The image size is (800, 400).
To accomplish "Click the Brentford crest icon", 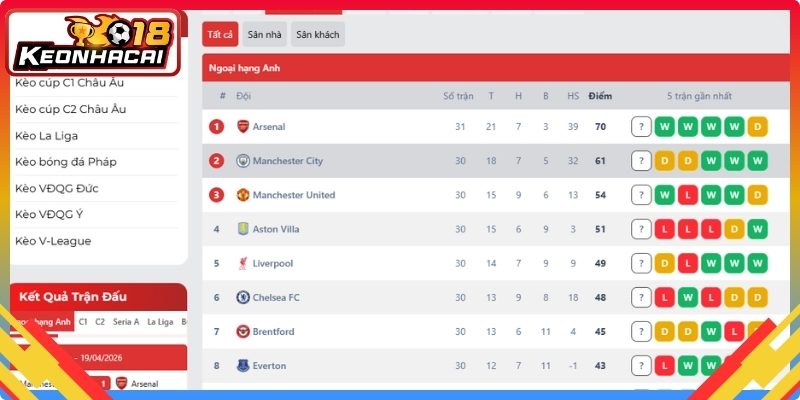I will click(x=243, y=332).
